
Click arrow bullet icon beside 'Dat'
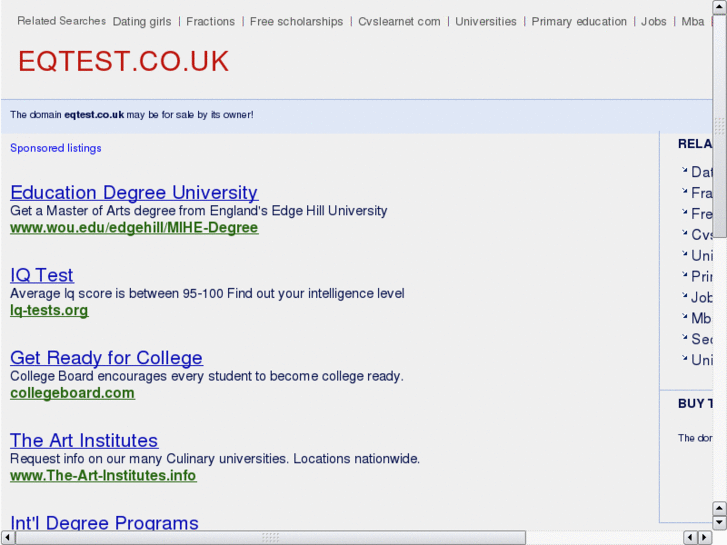pyautogui.click(x=684, y=170)
